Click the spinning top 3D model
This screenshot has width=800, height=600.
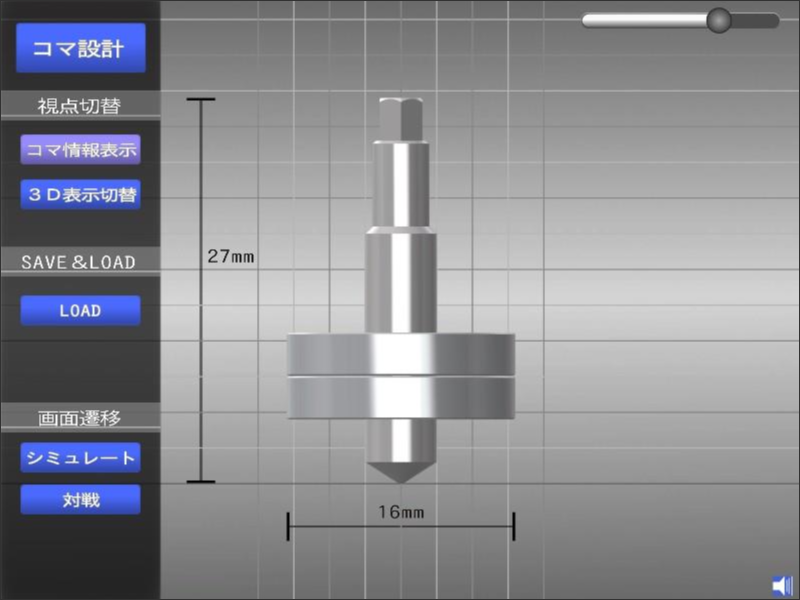(x=401, y=291)
